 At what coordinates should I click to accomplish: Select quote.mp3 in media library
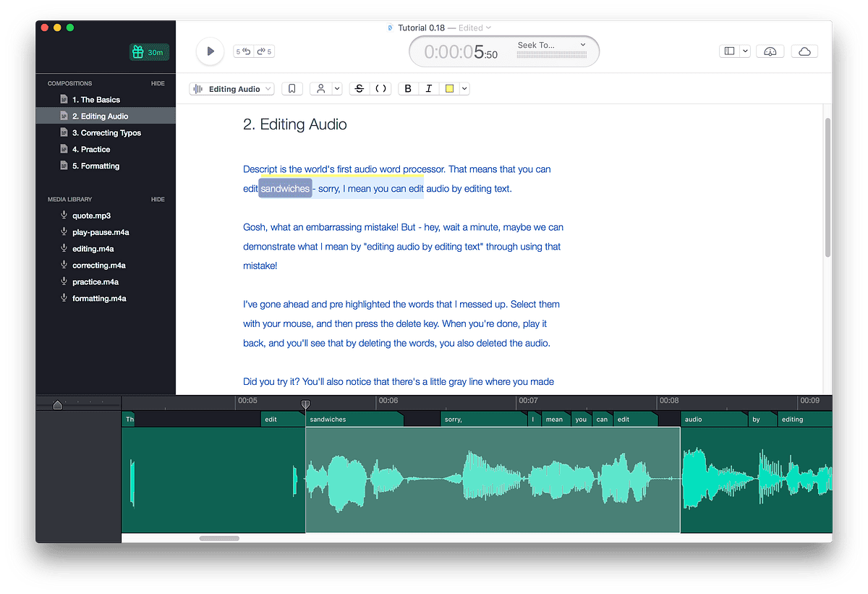(91, 216)
